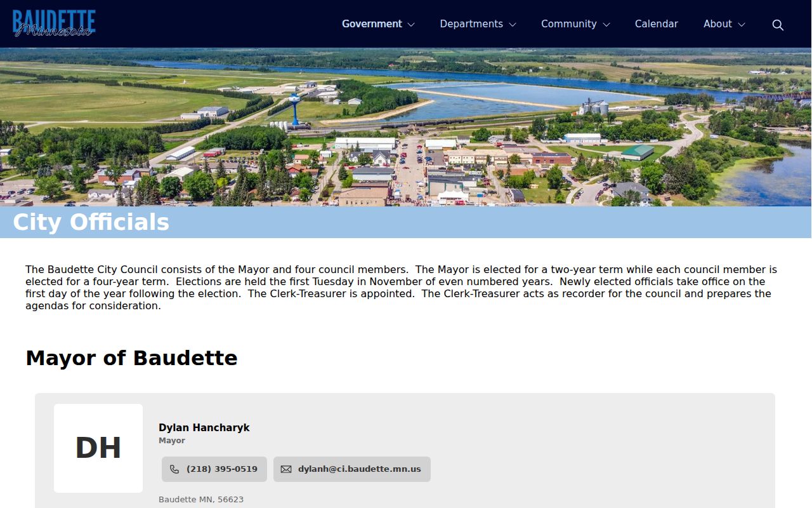
Task: Go to the Calendar page
Action: click(x=657, y=24)
